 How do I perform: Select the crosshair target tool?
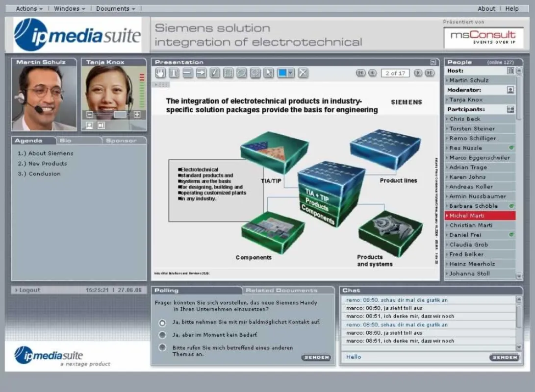[x=255, y=73]
